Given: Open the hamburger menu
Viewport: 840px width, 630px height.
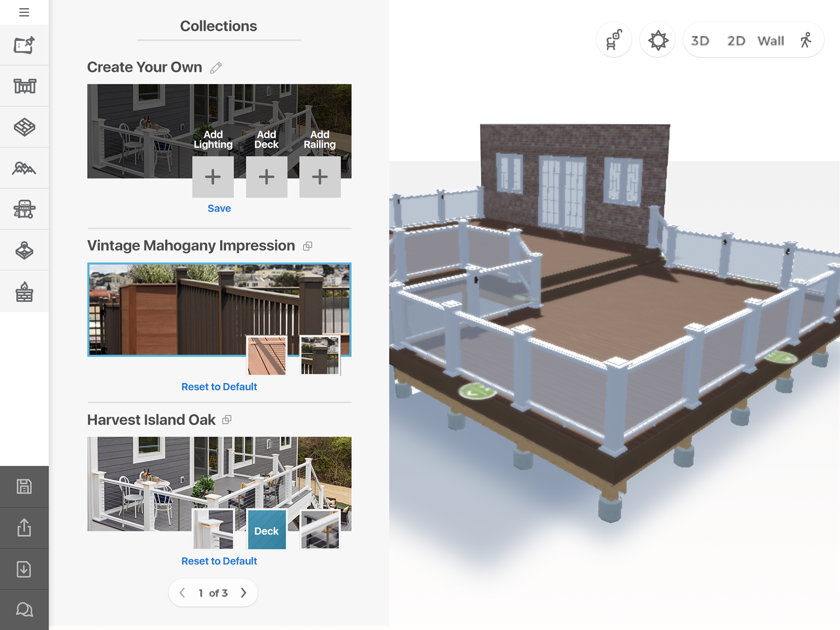Looking at the screenshot, I should point(24,12).
